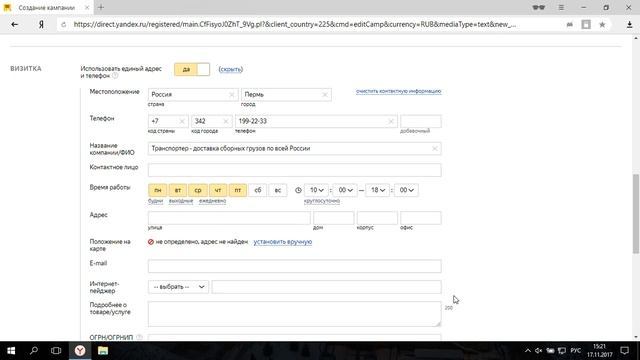The height and width of the screenshot is (360, 640).
Task: Select выходные preset link
Action: pyautogui.click(x=181, y=201)
